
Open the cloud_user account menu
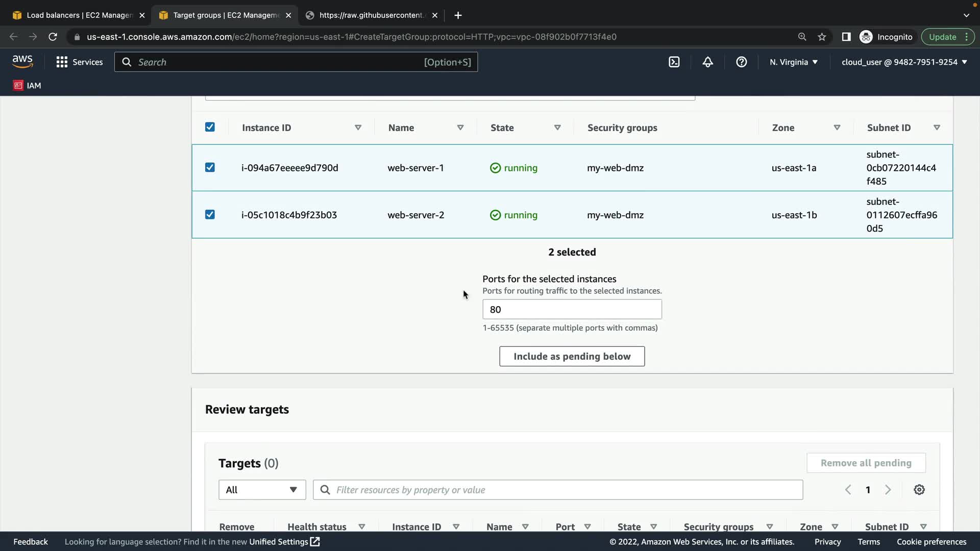904,62
